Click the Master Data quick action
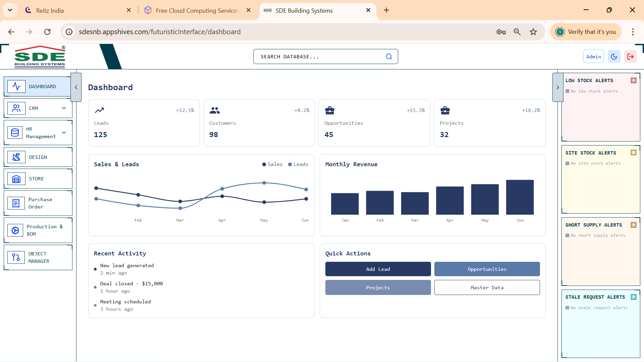This screenshot has height=362, width=644. tap(487, 288)
